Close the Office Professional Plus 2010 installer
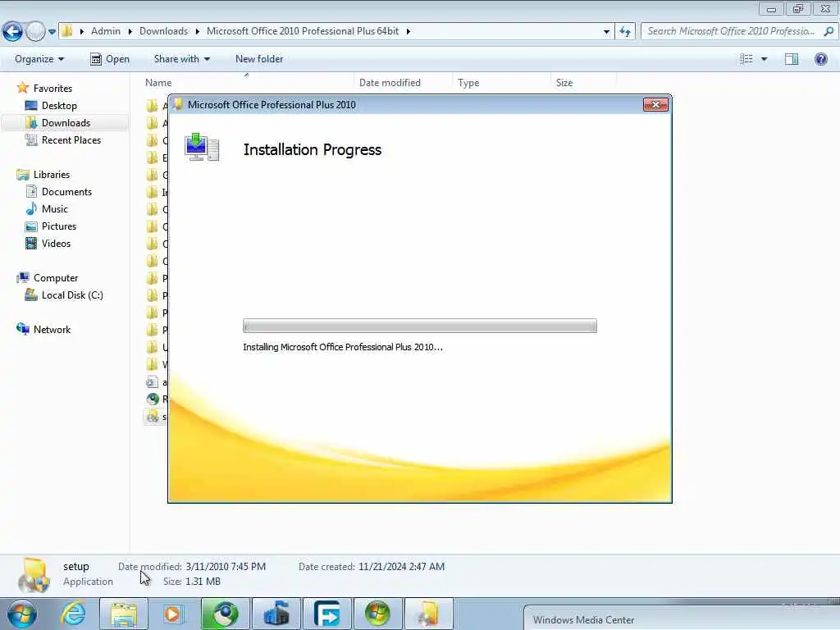The image size is (840, 630). [x=655, y=104]
